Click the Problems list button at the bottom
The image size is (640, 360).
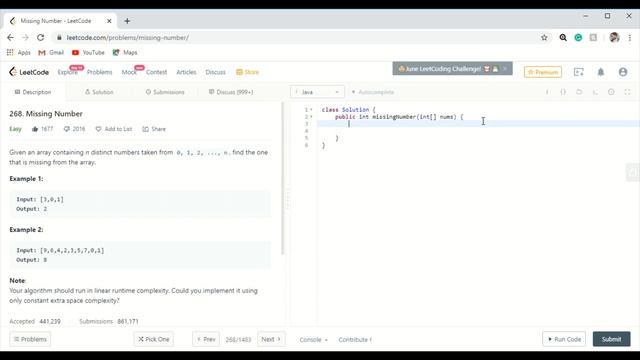pos(30,339)
